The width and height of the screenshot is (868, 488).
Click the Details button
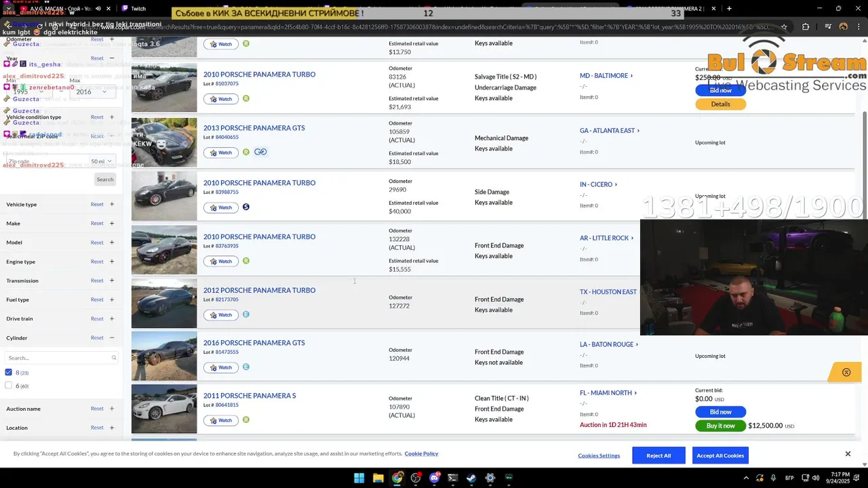pos(720,104)
